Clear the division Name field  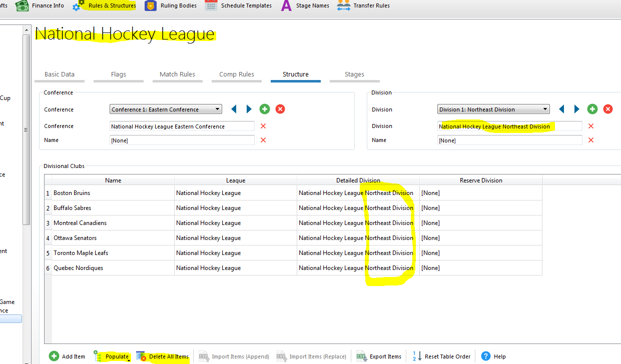591,140
